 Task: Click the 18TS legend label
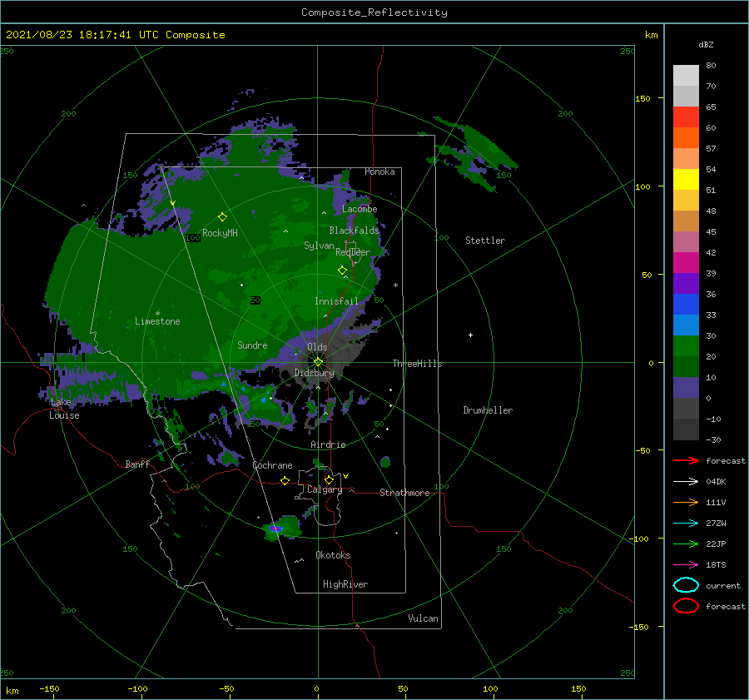tap(716, 565)
